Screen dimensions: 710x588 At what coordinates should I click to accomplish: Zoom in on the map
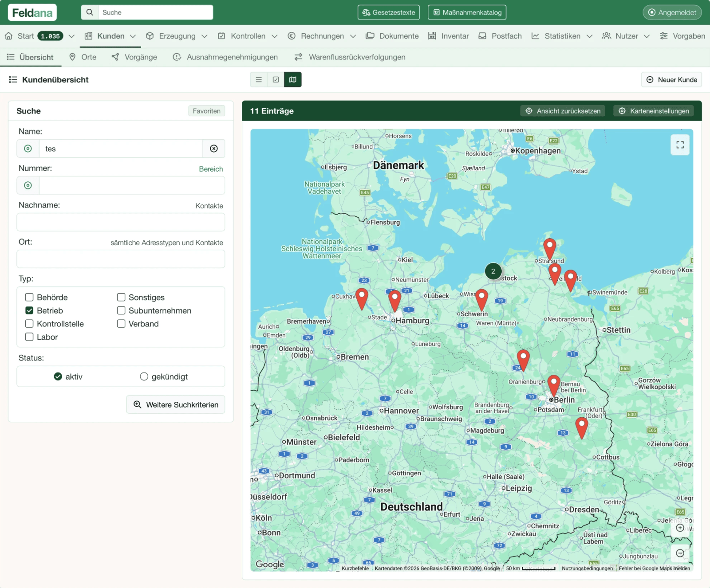click(680, 528)
